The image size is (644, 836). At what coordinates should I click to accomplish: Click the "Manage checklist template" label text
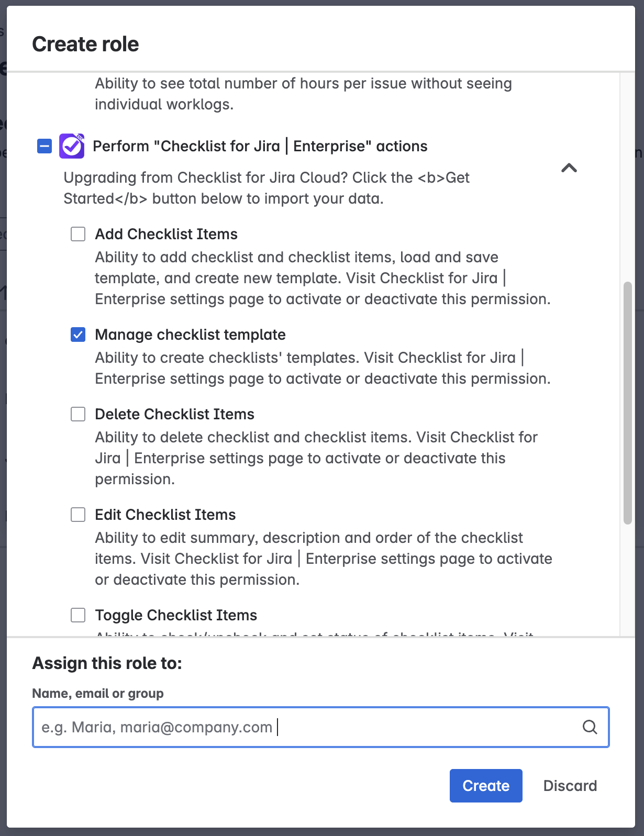coord(190,335)
